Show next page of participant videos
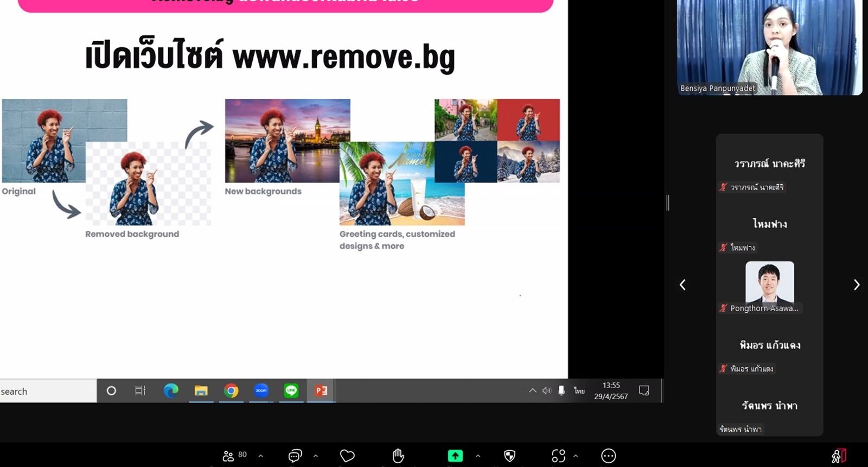The image size is (868, 467). click(857, 285)
